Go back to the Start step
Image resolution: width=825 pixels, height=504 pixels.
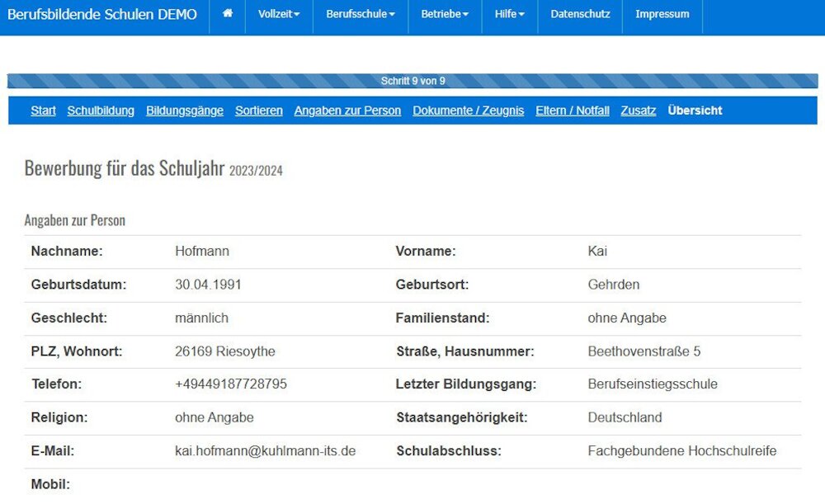(x=44, y=111)
